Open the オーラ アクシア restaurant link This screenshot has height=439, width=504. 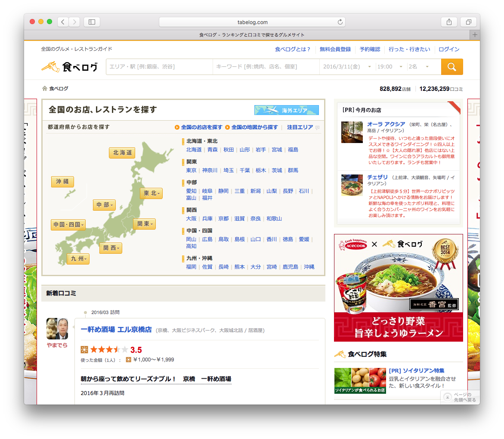pyautogui.click(x=386, y=124)
